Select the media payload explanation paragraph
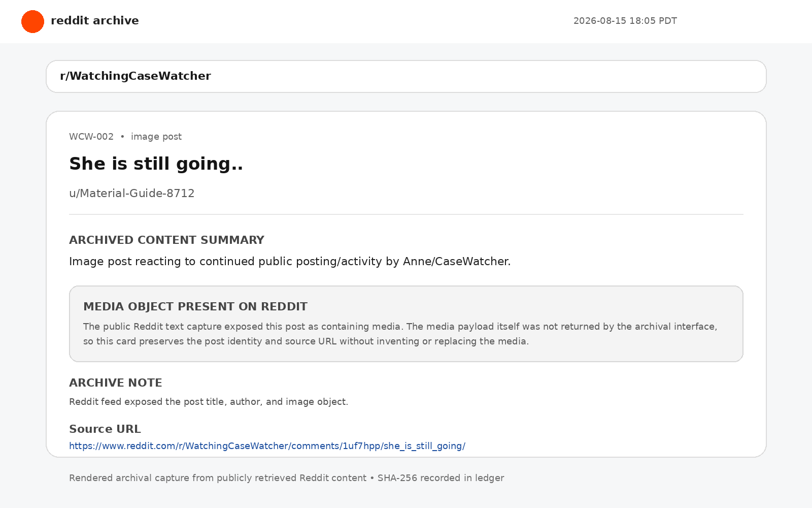This screenshot has height=508, width=812. 400,334
